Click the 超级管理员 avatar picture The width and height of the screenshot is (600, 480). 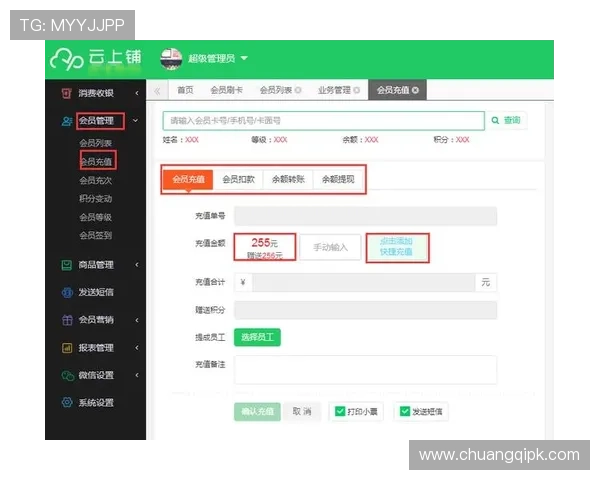pos(171,59)
